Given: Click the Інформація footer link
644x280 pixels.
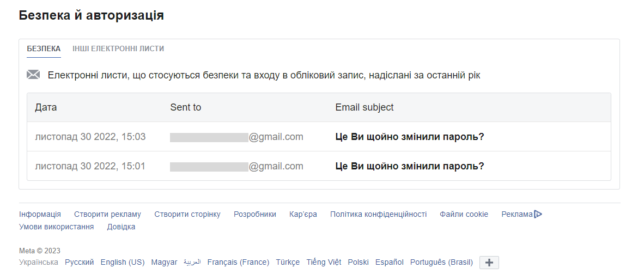Looking at the screenshot, I should [x=40, y=214].
